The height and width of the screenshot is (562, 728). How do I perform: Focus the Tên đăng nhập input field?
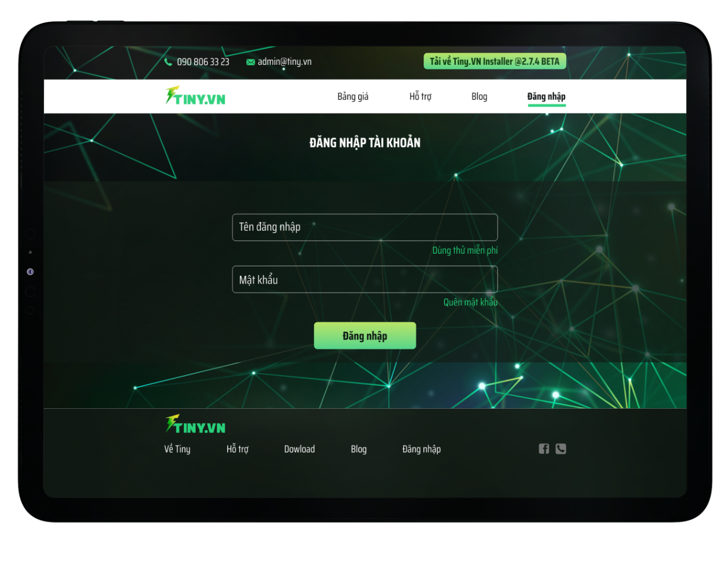point(365,227)
